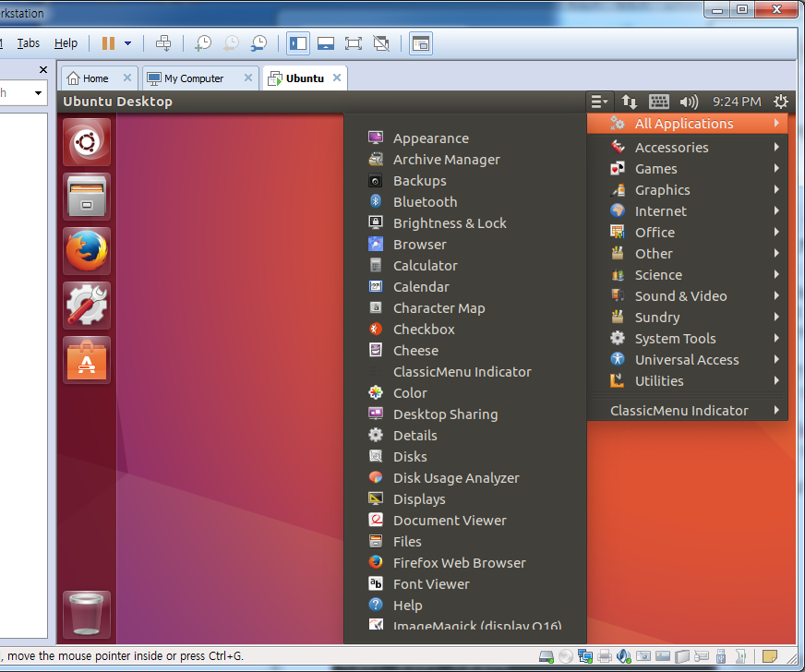This screenshot has height=672, width=805.
Task: Open the Help menu
Action: click(66, 43)
